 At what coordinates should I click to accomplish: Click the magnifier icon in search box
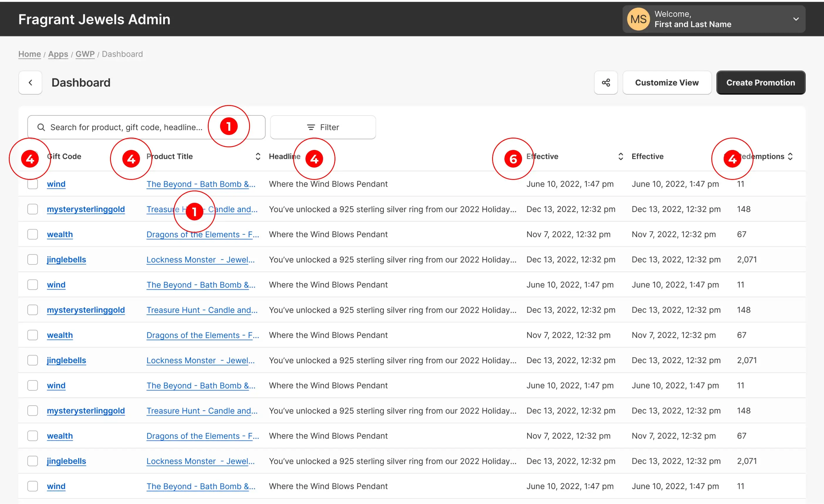[41, 127]
